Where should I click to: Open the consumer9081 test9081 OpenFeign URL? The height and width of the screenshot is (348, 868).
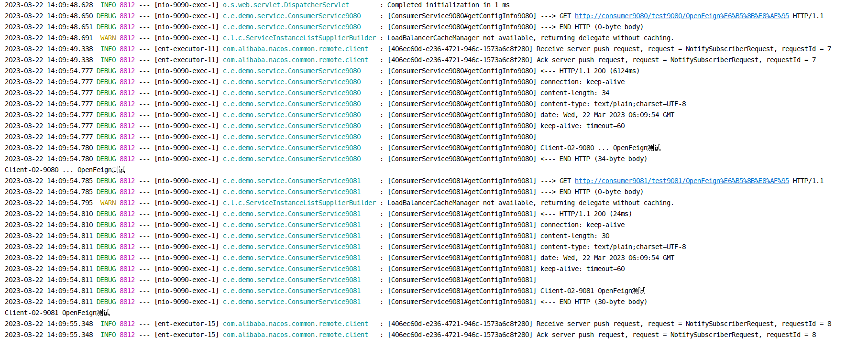(x=681, y=181)
